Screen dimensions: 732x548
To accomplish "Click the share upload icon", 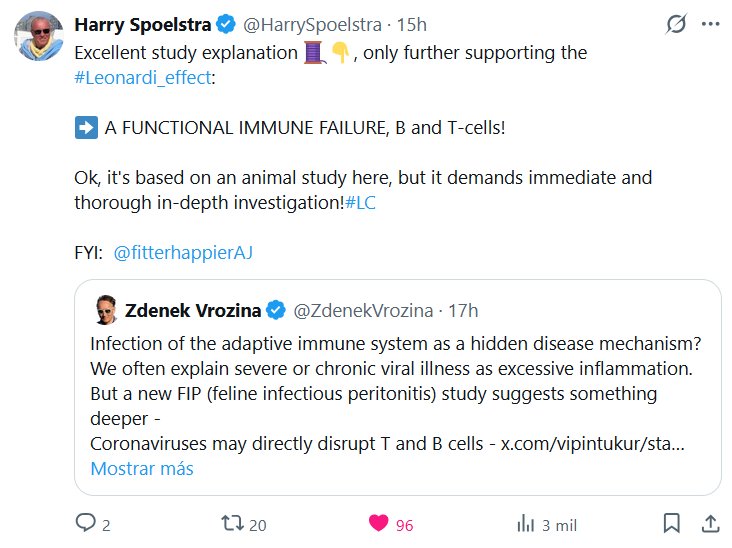I will coord(709,523).
